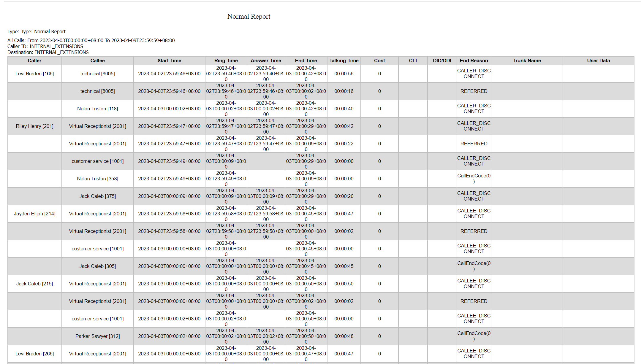Select the Jayden Elijah [214] caller cell
The image size is (641, 364).
(x=34, y=214)
